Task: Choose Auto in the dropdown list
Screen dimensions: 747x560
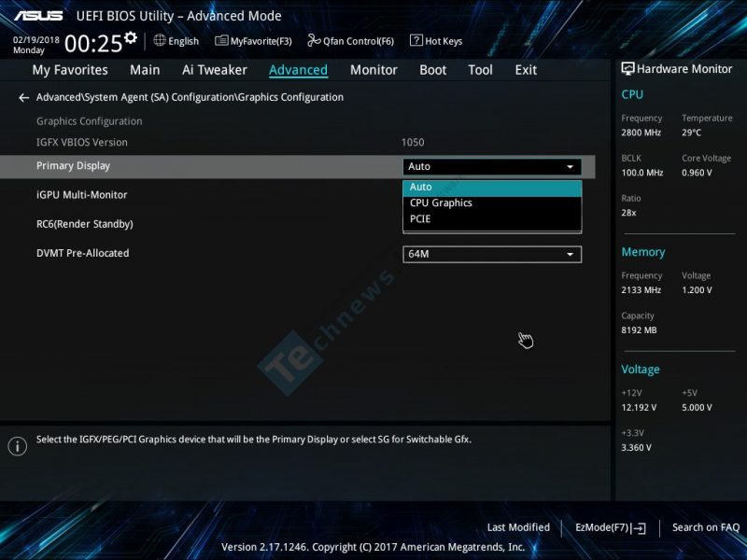Action: (x=492, y=188)
